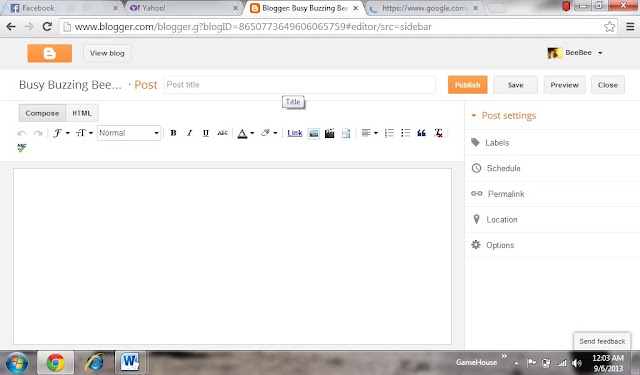Check spelling with the ABC checkmark icon
The width and height of the screenshot is (640, 375).
[x=22, y=148]
